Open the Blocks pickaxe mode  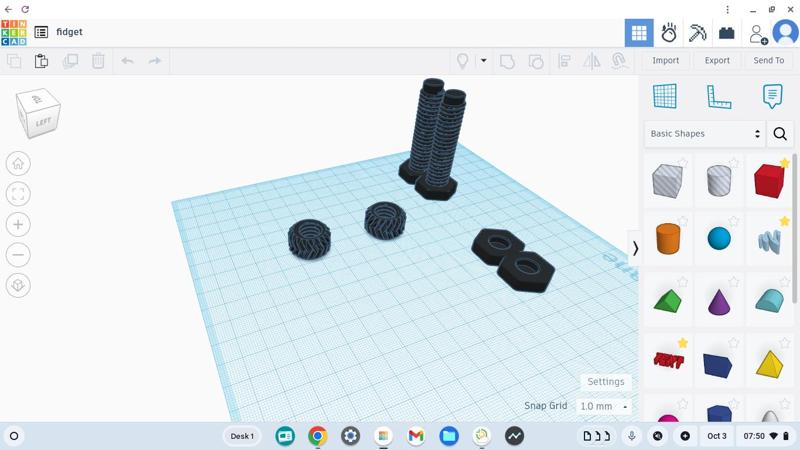697,33
